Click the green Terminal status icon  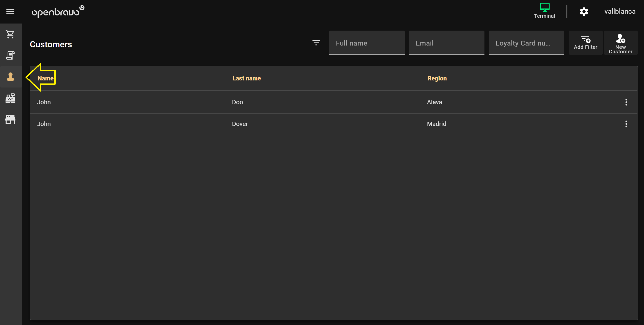544,11
